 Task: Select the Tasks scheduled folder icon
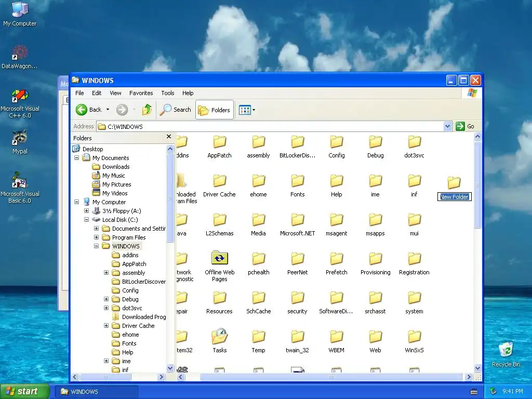tap(220, 341)
